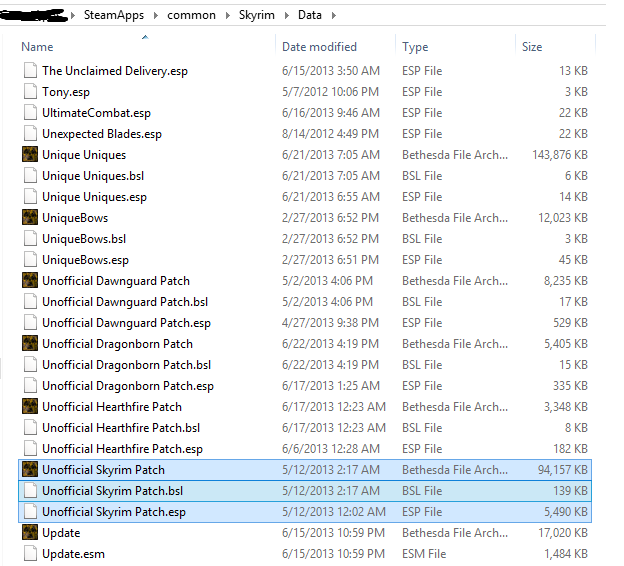Select file name UniqueBows.bsl
624x566 pixels.
pos(84,239)
